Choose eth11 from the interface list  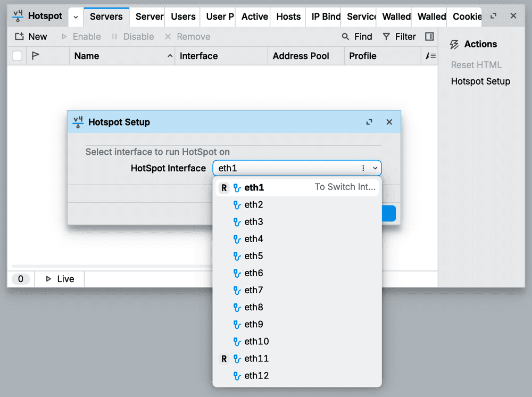297,358
